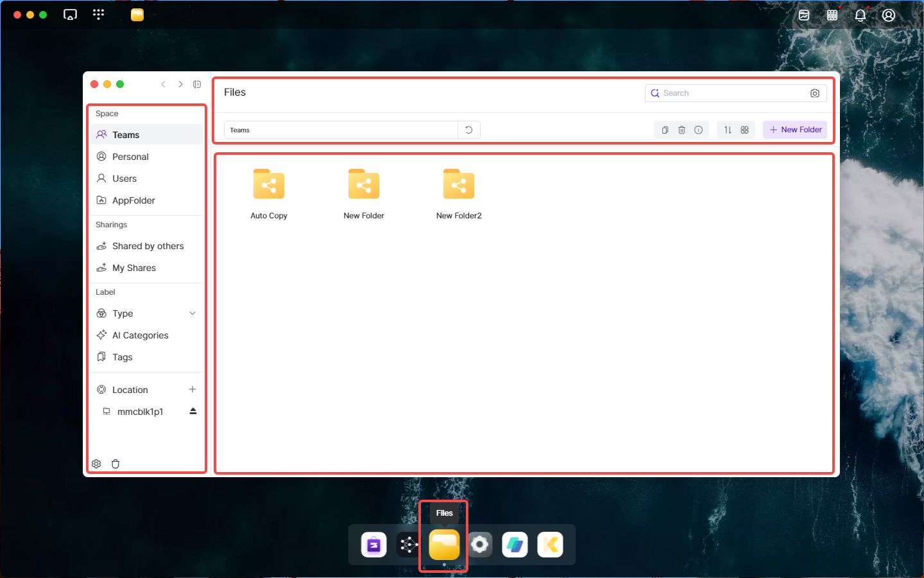Click the Location entry in sidebar
The image size is (924, 578).
pos(130,390)
